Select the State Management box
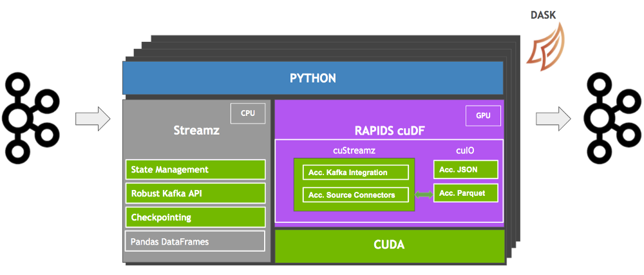 point(195,169)
